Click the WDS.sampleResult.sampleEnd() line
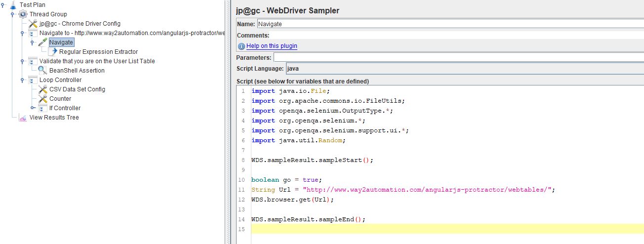 point(308,219)
